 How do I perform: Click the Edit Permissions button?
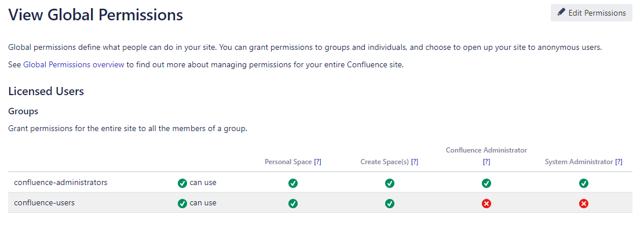pyautogui.click(x=591, y=13)
